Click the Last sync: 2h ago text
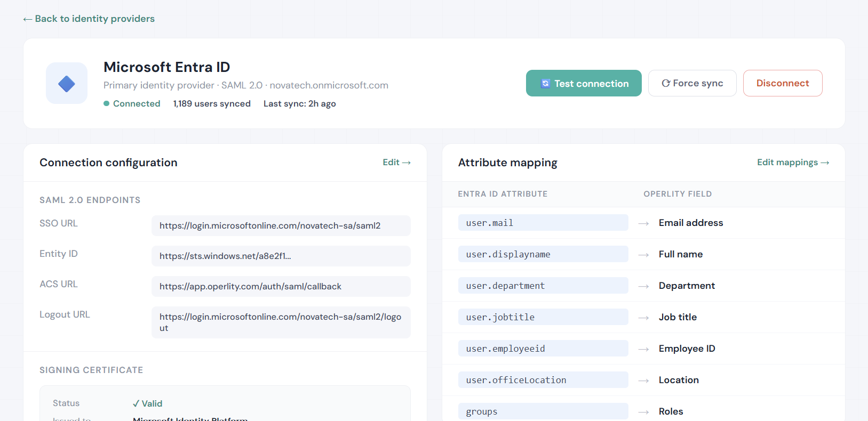 pyautogui.click(x=300, y=103)
